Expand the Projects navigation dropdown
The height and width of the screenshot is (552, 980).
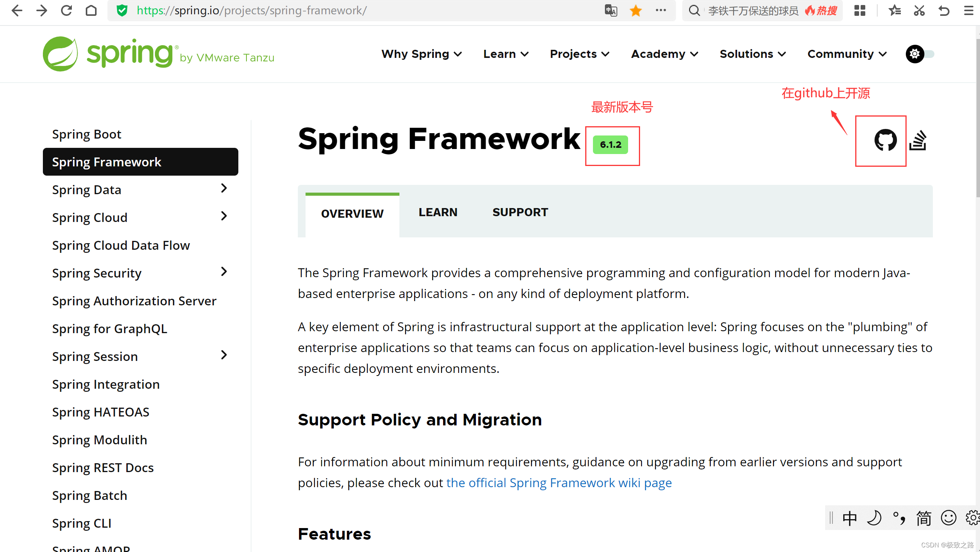point(580,54)
